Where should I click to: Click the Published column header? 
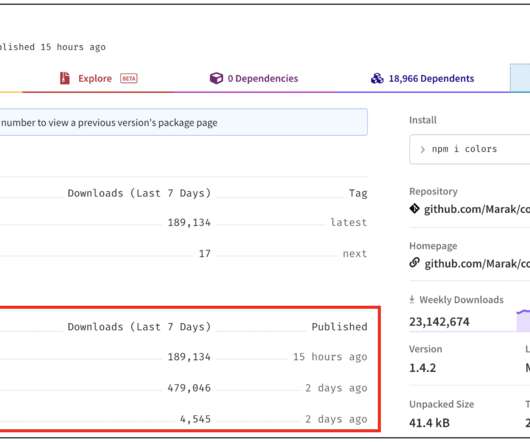[x=339, y=327]
